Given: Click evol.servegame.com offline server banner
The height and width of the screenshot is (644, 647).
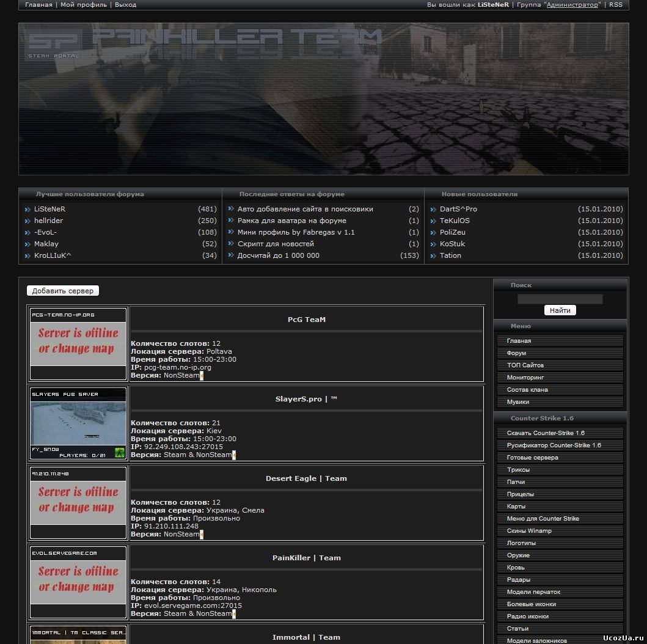Looking at the screenshot, I should [78, 582].
